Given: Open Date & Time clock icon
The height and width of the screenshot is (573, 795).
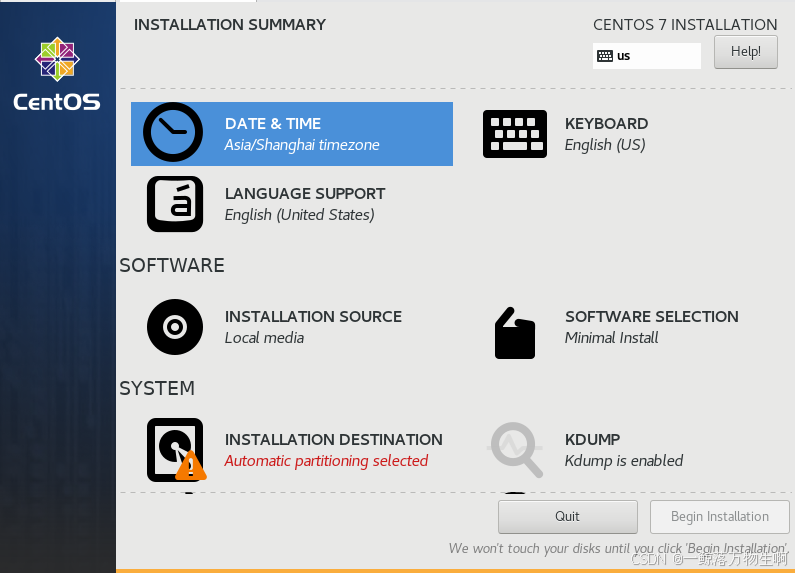Looking at the screenshot, I should pyautogui.click(x=173, y=132).
